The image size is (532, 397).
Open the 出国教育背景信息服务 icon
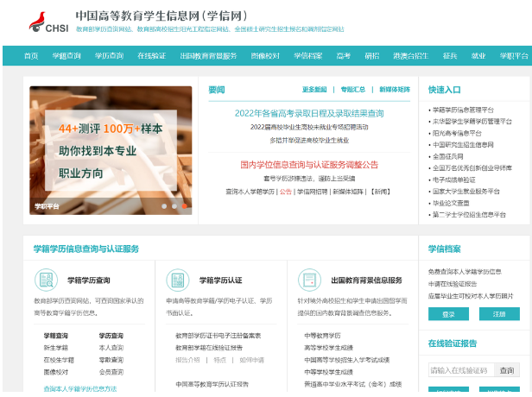click(309, 280)
